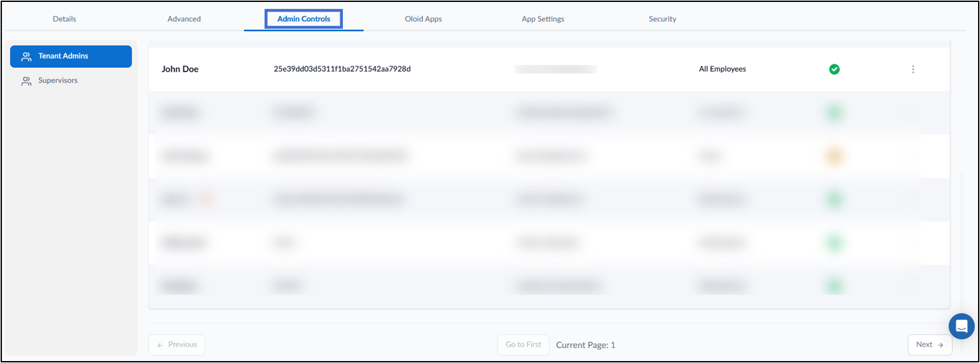Screen dimensions: 980x363
Task: Open the Security tab
Action: click(x=662, y=19)
